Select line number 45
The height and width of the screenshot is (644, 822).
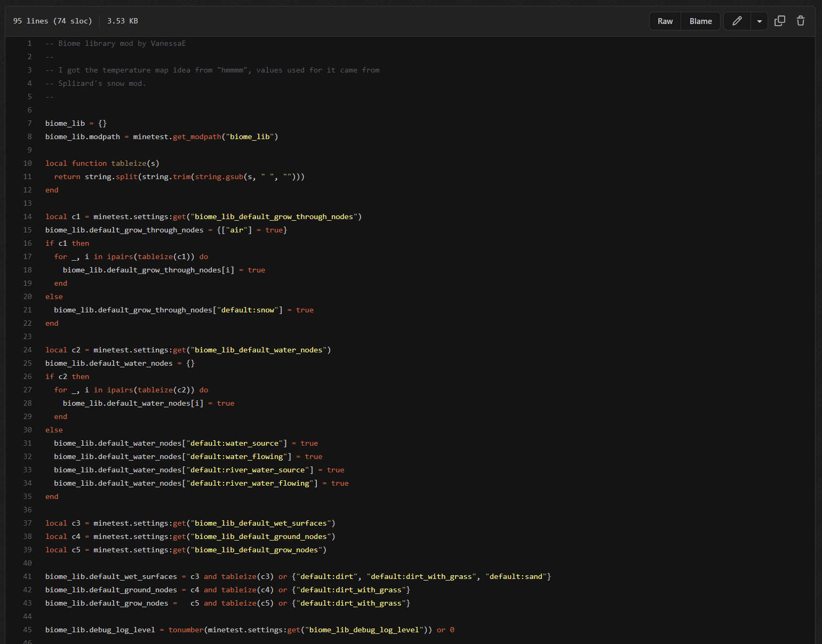tap(28, 630)
